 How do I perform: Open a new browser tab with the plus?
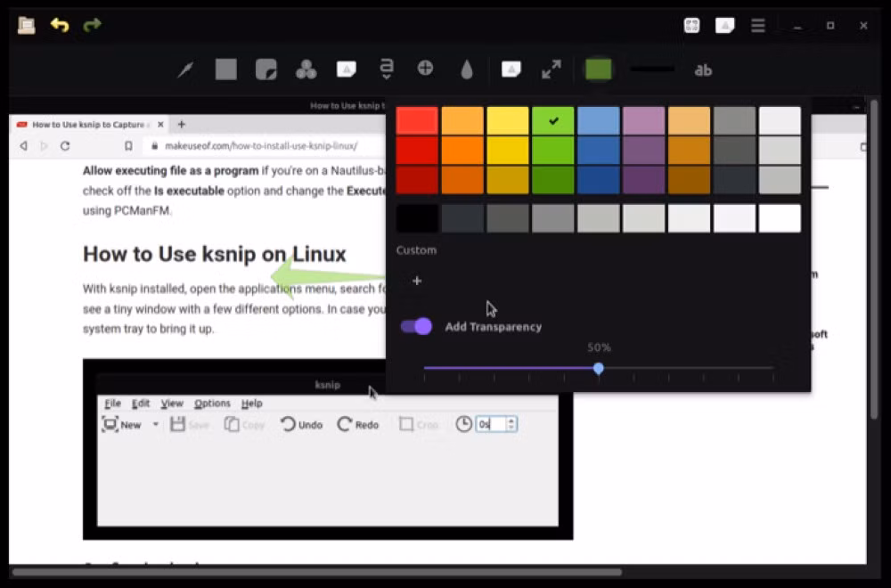(x=181, y=124)
